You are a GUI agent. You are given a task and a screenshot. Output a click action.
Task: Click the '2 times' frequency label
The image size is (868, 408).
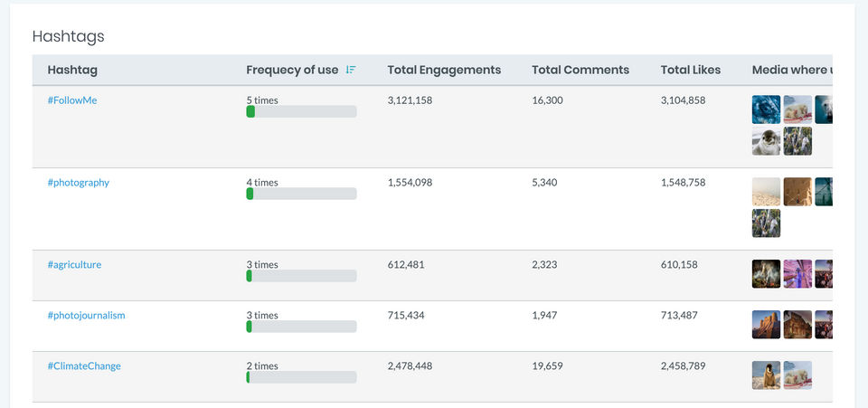[x=262, y=366]
